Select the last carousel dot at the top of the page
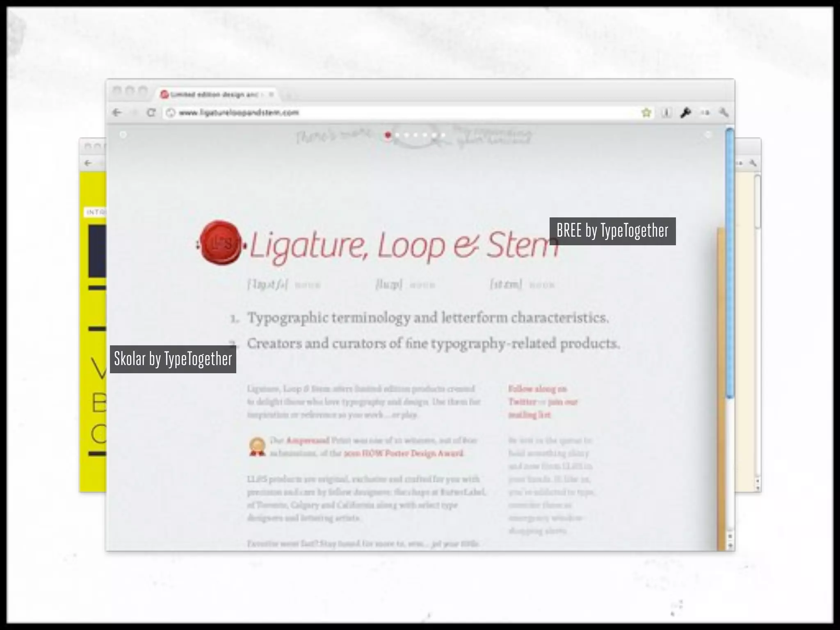Image resolution: width=840 pixels, height=630 pixels. 443,135
